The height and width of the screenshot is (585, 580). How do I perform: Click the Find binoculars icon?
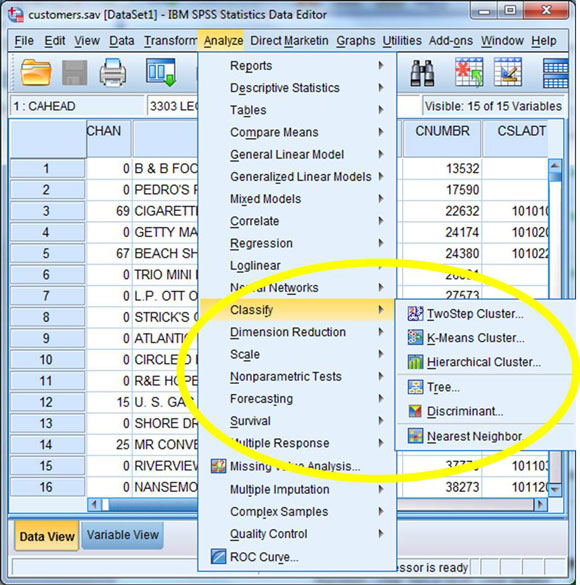pyautogui.click(x=422, y=73)
